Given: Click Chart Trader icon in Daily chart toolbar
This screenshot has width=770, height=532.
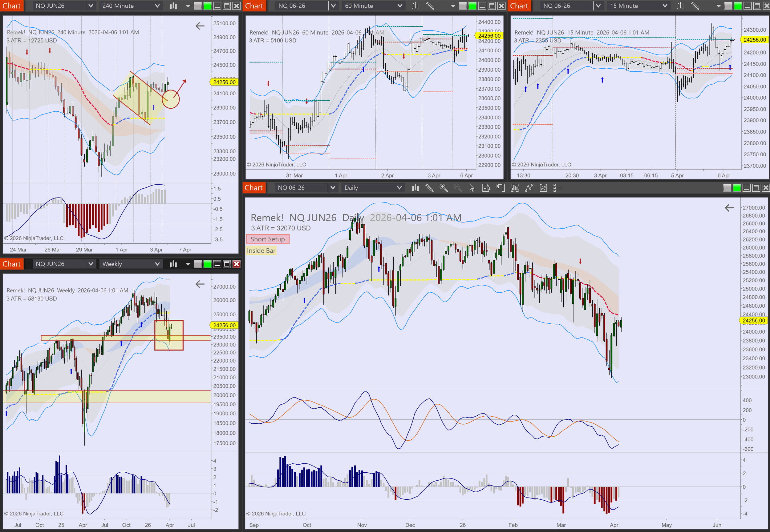Looking at the screenshot, I should click(x=500, y=188).
